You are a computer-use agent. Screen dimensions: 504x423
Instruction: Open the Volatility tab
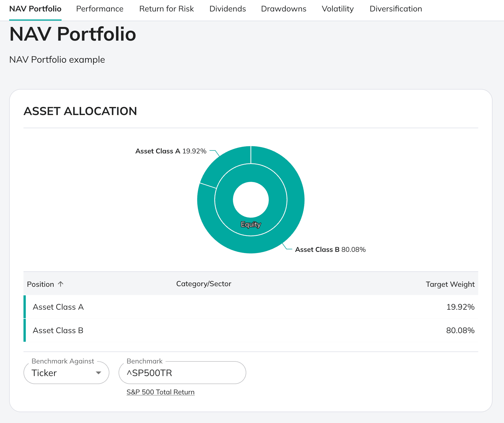[338, 9]
